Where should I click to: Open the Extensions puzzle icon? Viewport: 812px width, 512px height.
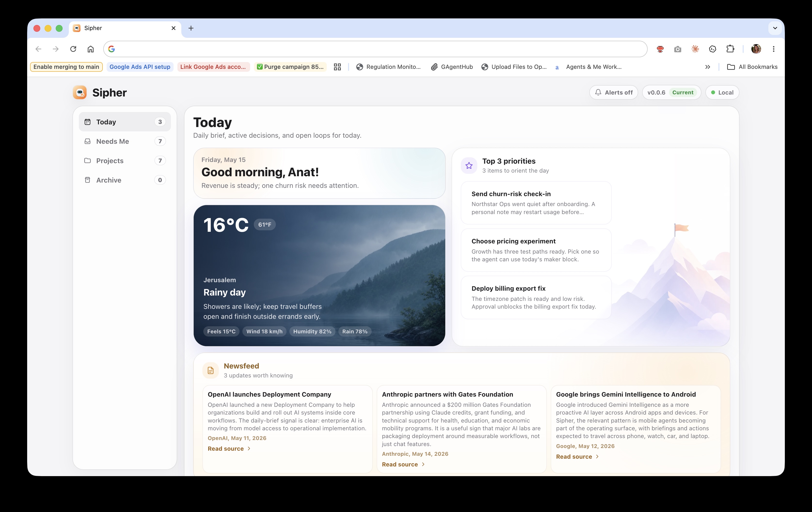click(730, 49)
